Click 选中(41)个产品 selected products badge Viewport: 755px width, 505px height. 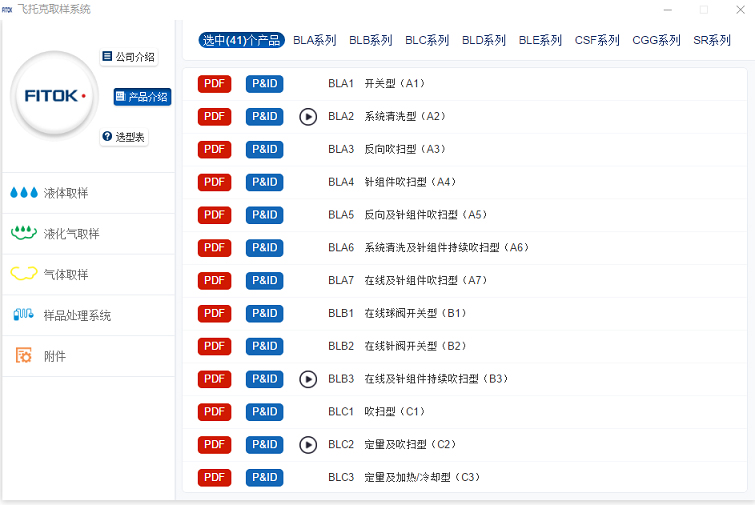point(241,41)
